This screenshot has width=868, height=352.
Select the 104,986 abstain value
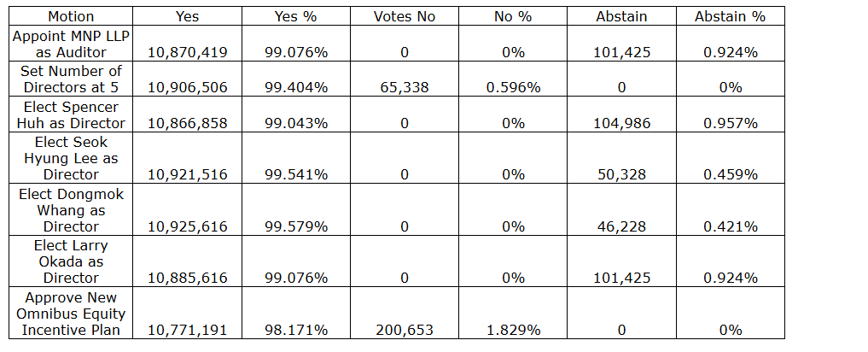(x=621, y=123)
